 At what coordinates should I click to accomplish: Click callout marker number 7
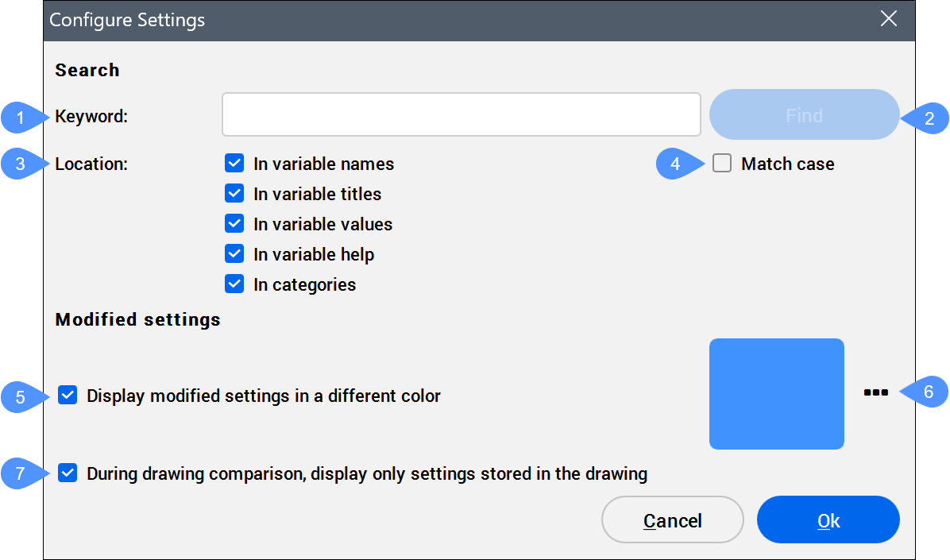click(x=21, y=474)
